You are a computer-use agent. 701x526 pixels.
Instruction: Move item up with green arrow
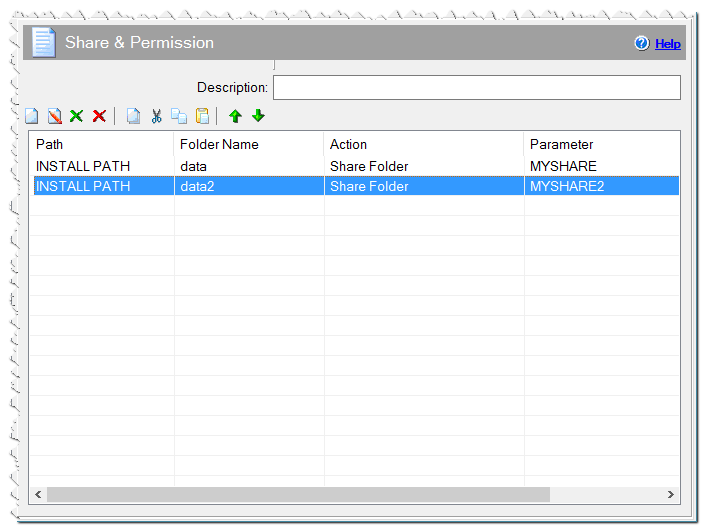click(x=236, y=116)
